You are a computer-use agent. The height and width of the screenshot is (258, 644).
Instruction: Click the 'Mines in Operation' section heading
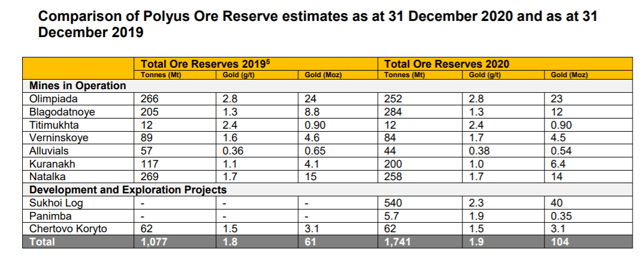pos(78,86)
